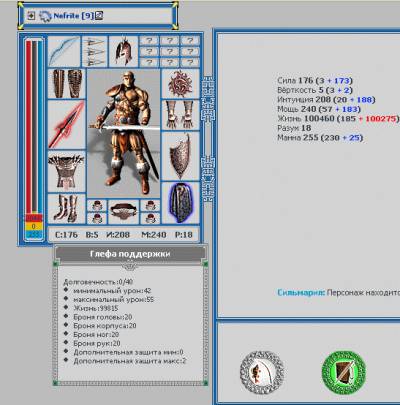Select the highlighted cloak slot
The width and height of the screenshot is (400, 405).
[180, 203]
